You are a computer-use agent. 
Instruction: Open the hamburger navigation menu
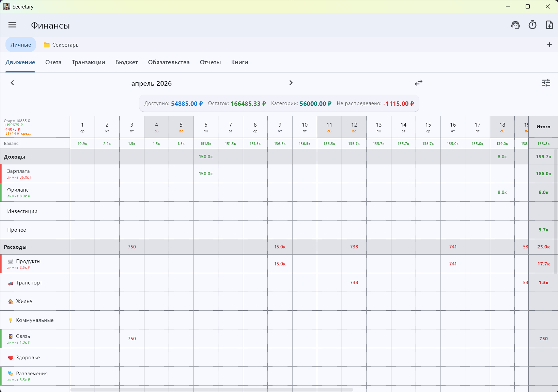[x=12, y=25]
